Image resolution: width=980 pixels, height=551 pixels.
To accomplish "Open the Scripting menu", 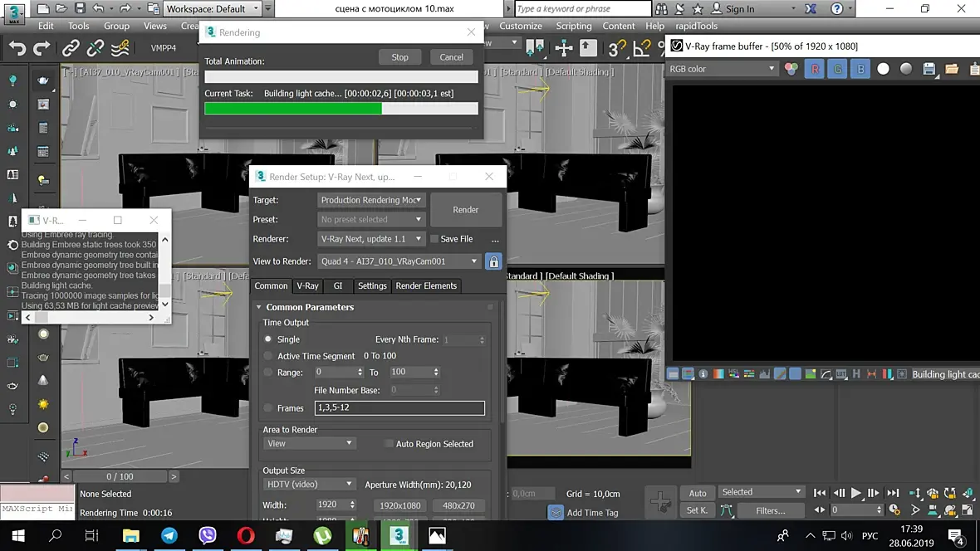I will [x=574, y=26].
